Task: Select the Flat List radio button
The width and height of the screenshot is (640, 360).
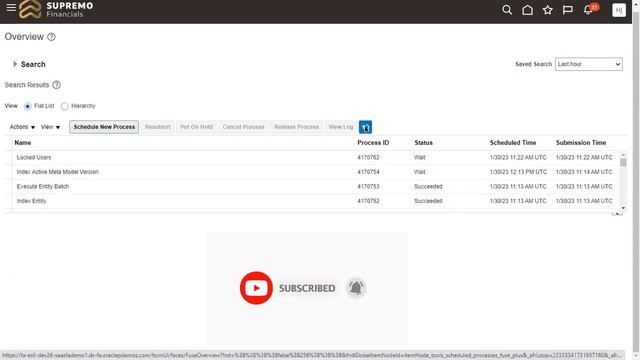Action: pos(27,106)
